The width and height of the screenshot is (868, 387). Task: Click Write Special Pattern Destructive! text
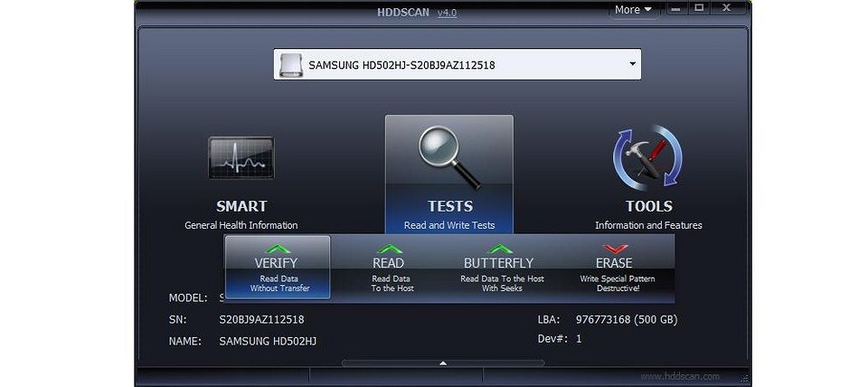pos(618,283)
